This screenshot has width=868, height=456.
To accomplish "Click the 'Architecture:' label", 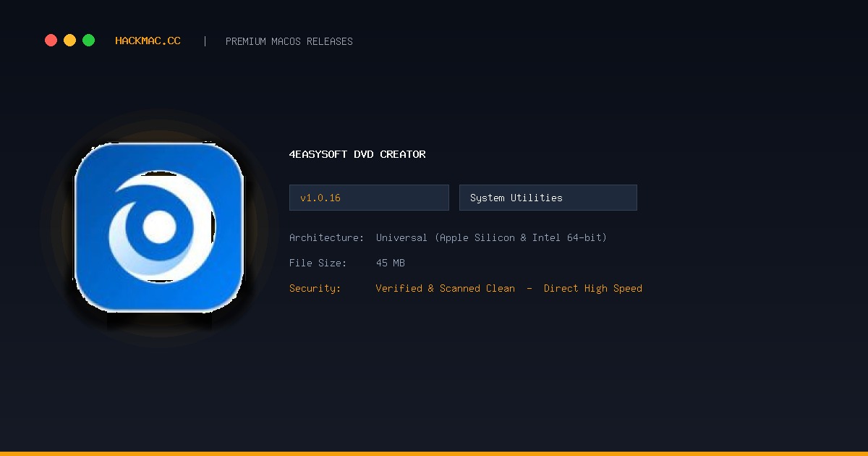I will [x=327, y=237].
